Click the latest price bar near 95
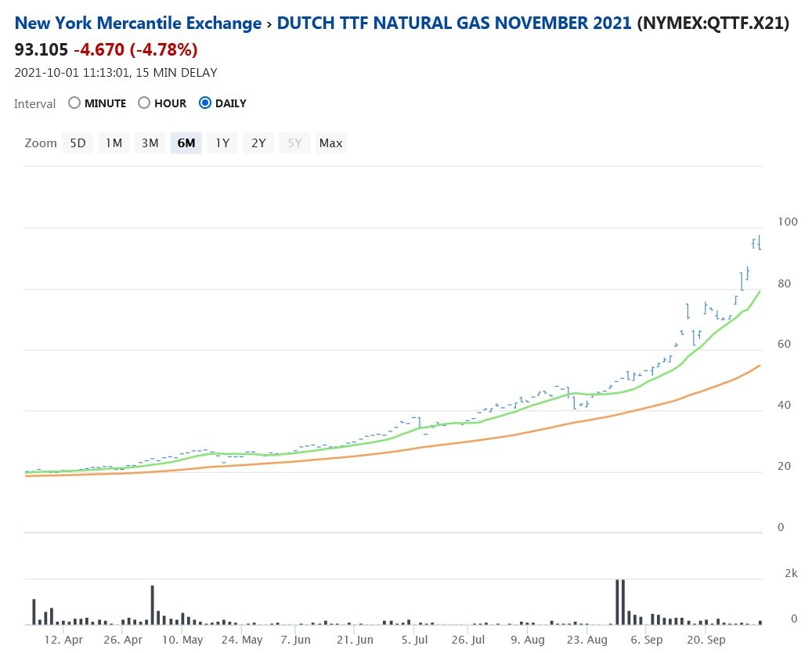Screen dimensions: 812x653 pos(759,243)
